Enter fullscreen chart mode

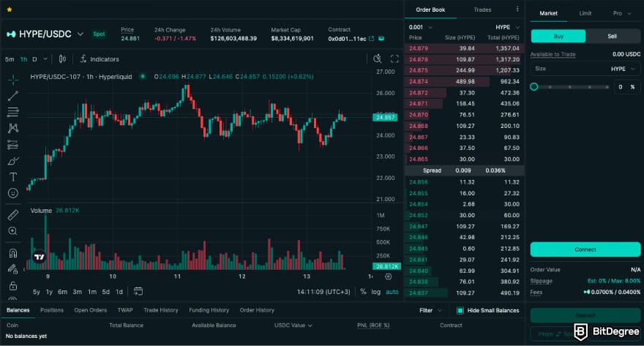[394, 59]
